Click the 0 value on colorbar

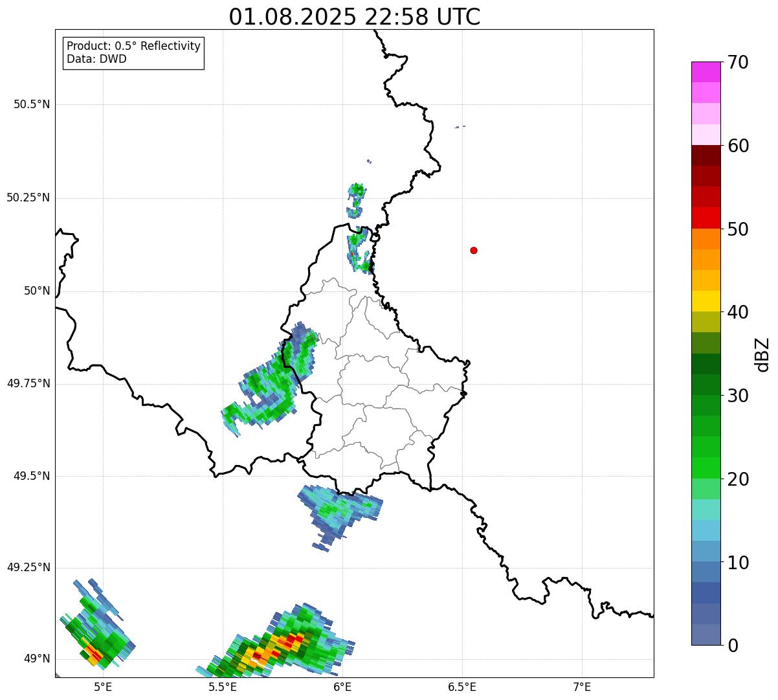[x=733, y=646]
